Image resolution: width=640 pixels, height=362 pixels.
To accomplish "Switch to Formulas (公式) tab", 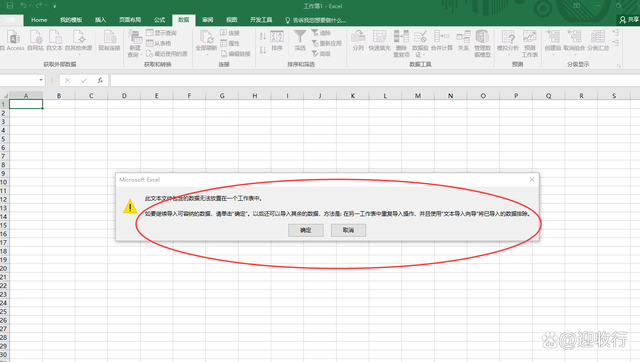I will click(160, 20).
